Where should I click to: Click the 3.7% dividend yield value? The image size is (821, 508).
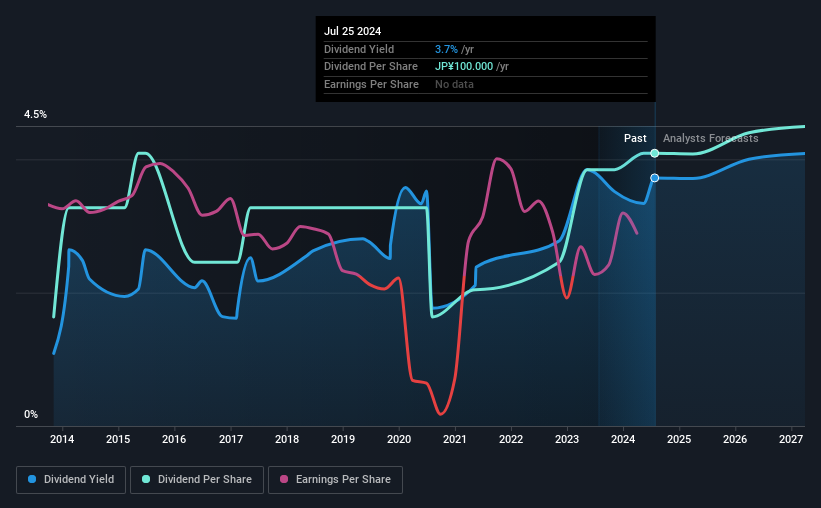pos(446,49)
